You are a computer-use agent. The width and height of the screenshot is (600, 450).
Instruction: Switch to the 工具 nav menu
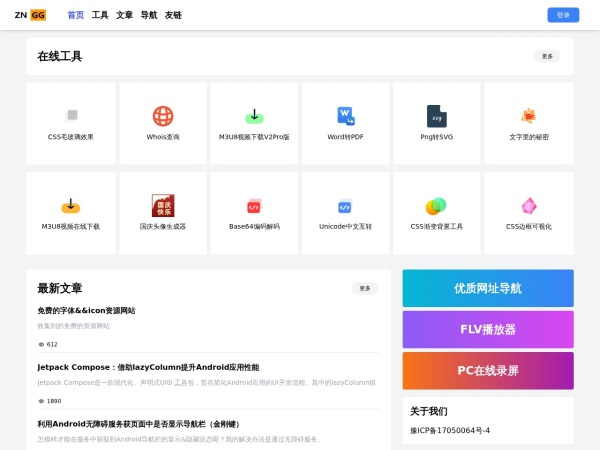(x=100, y=16)
